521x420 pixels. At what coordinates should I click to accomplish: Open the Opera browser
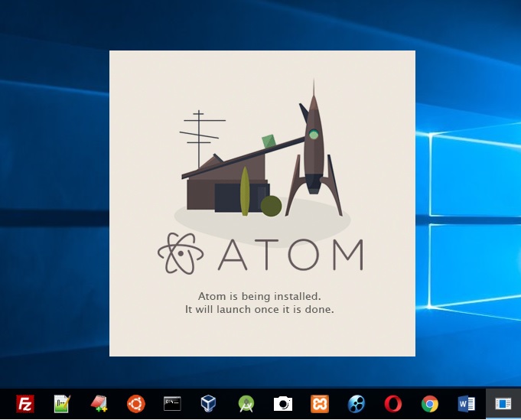(392, 403)
